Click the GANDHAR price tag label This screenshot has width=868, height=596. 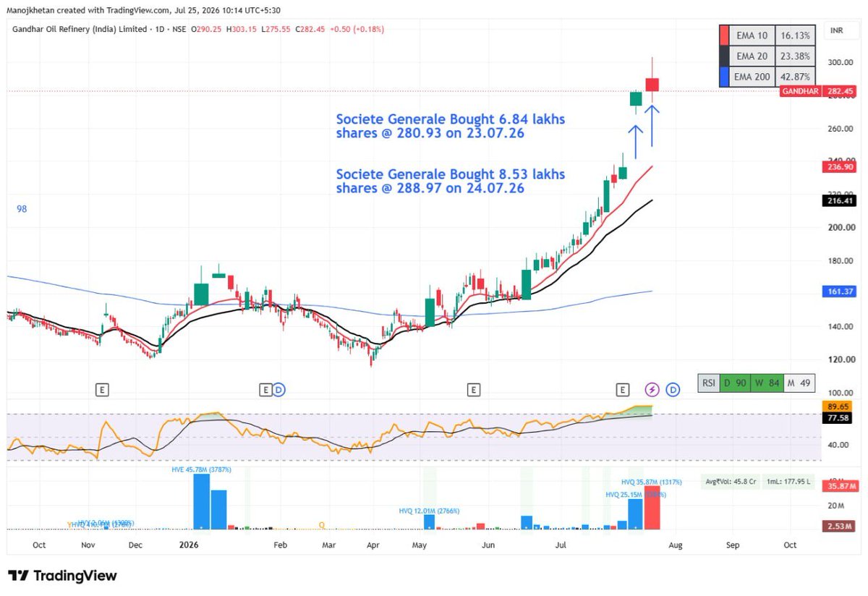tap(800, 92)
